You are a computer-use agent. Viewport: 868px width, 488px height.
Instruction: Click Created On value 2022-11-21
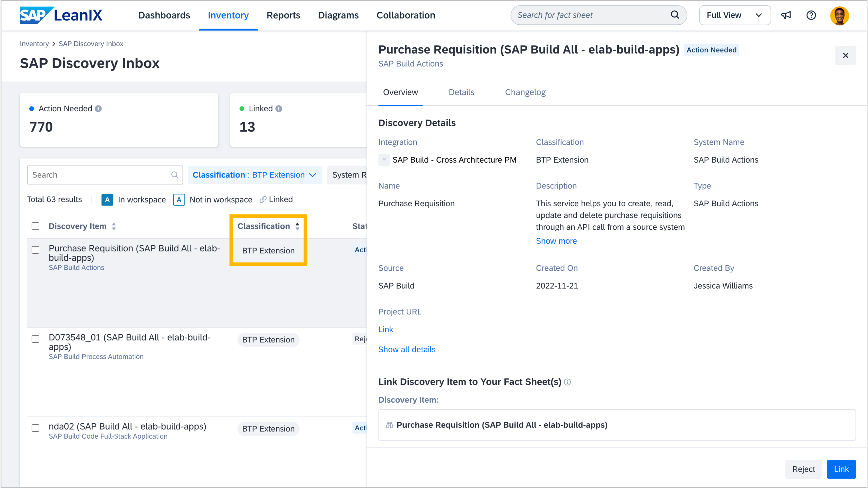(557, 286)
